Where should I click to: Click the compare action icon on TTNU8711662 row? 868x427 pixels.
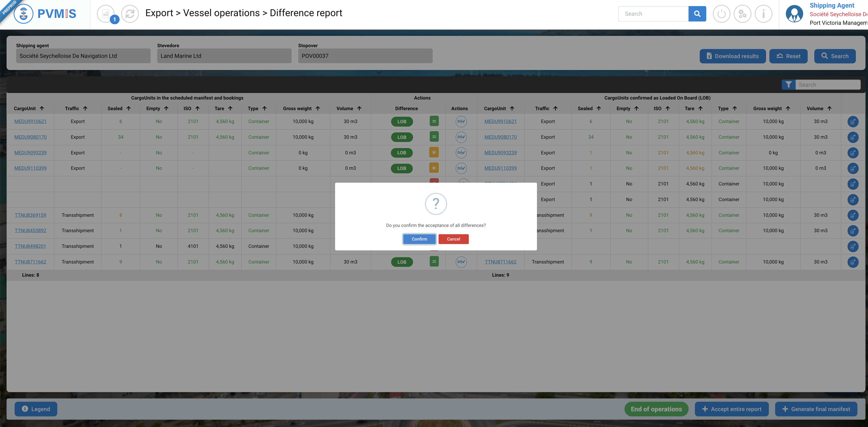(x=461, y=262)
